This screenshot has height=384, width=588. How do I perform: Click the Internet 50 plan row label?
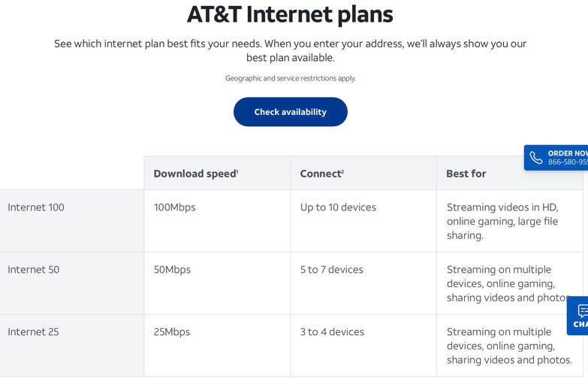[x=33, y=270]
